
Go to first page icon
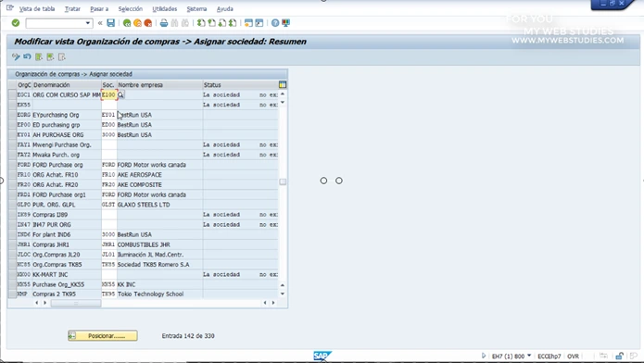click(x=201, y=23)
